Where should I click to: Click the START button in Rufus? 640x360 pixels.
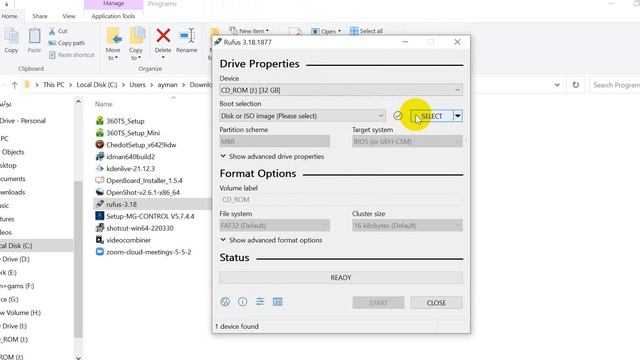click(378, 303)
